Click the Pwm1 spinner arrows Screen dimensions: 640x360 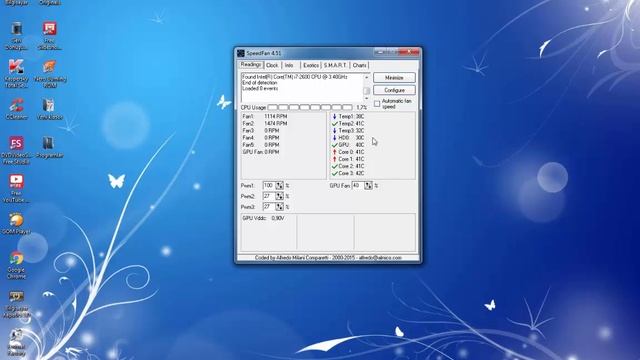point(279,186)
